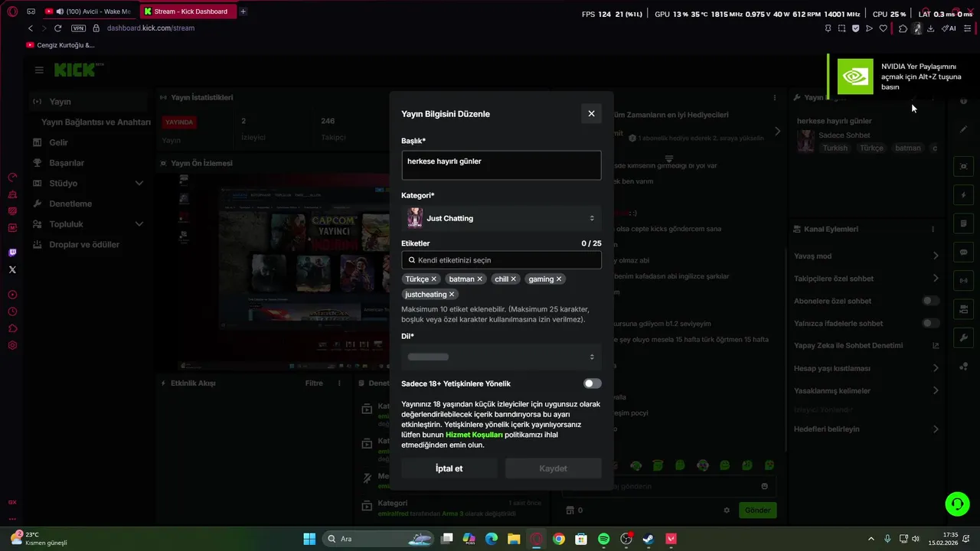Switch to the Avicii Wake Me browser tab
The width and height of the screenshot is (980, 551).
click(x=90, y=11)
